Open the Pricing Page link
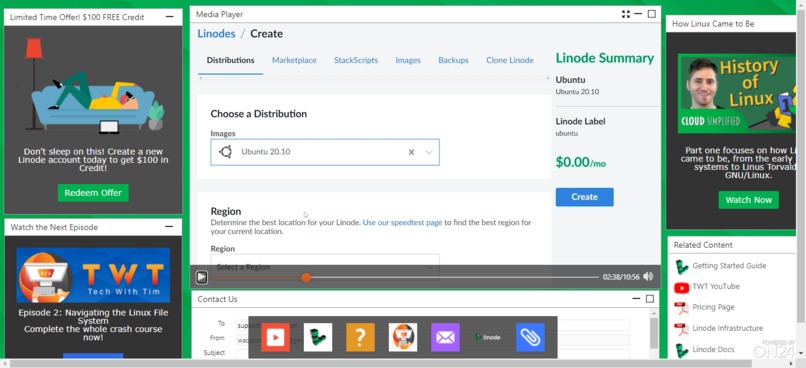Screen dimensions: 806x368 713,307
